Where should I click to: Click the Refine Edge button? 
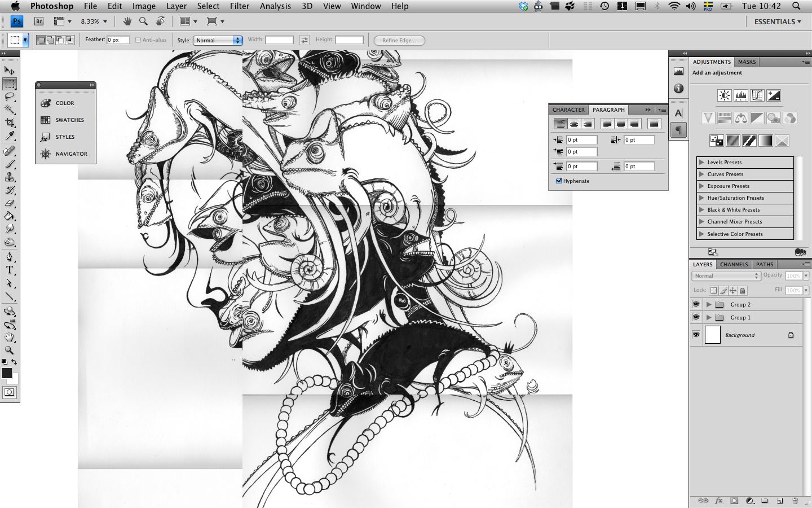point(399,40)
